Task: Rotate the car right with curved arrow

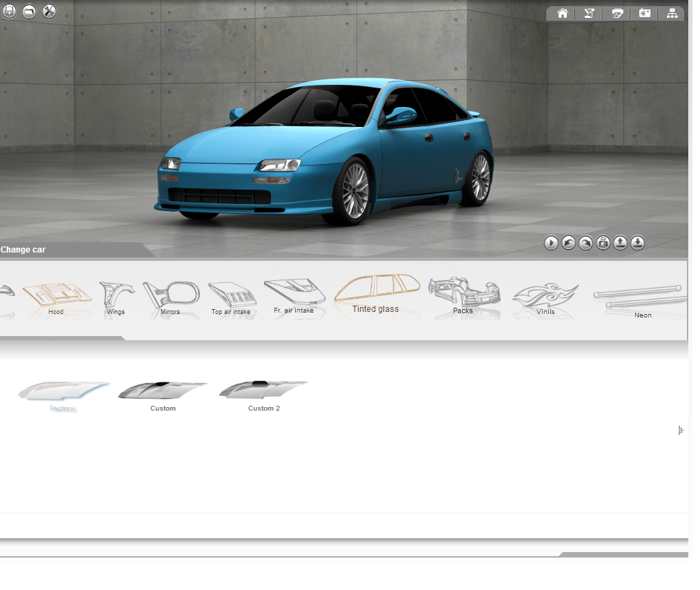Action: coord(586,243)
